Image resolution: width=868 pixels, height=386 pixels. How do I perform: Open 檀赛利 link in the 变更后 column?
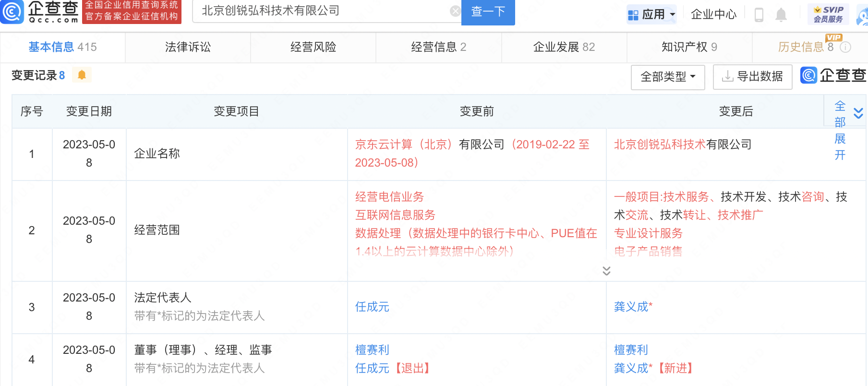click(631, 350)
